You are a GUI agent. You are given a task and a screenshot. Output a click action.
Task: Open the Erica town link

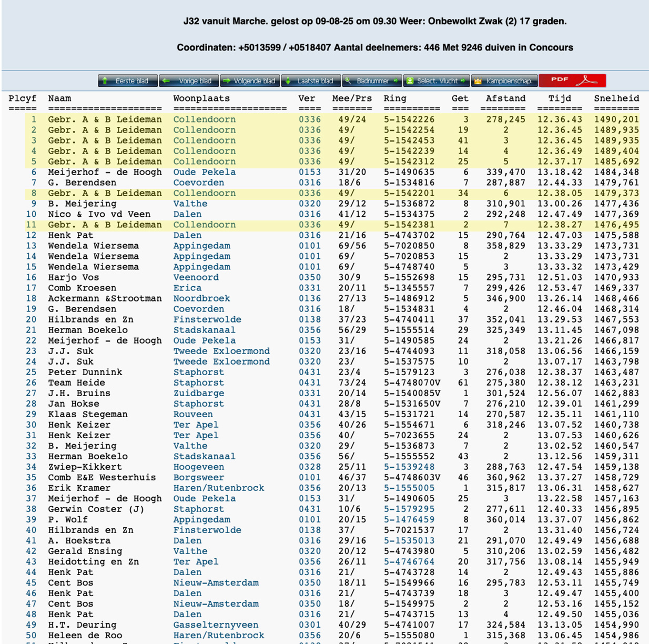188,288
